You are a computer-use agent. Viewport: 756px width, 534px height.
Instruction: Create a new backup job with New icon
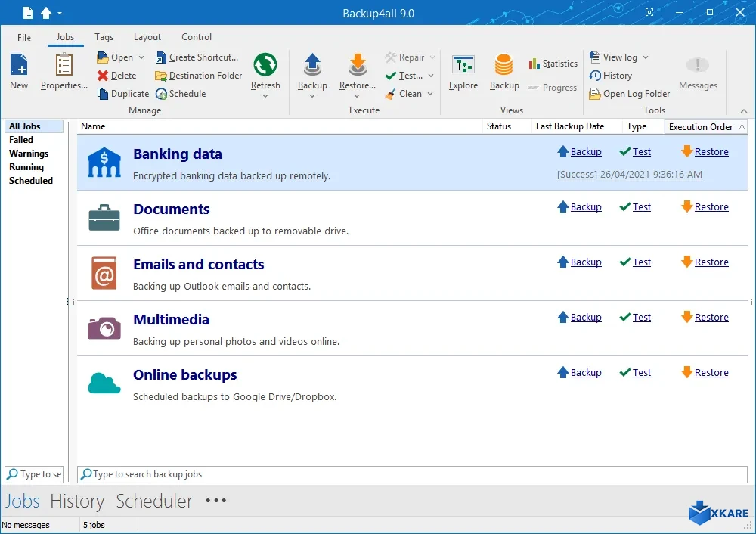click(x=20, y=65)
